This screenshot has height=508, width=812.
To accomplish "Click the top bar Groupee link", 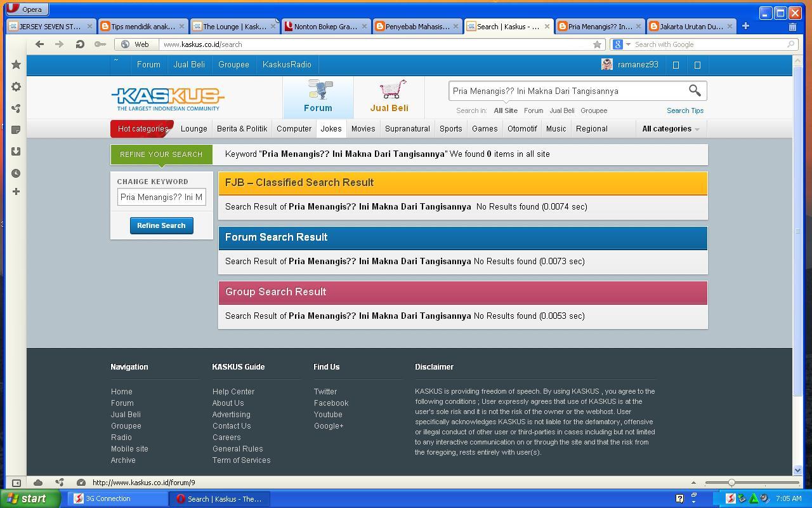I will 233,65.
